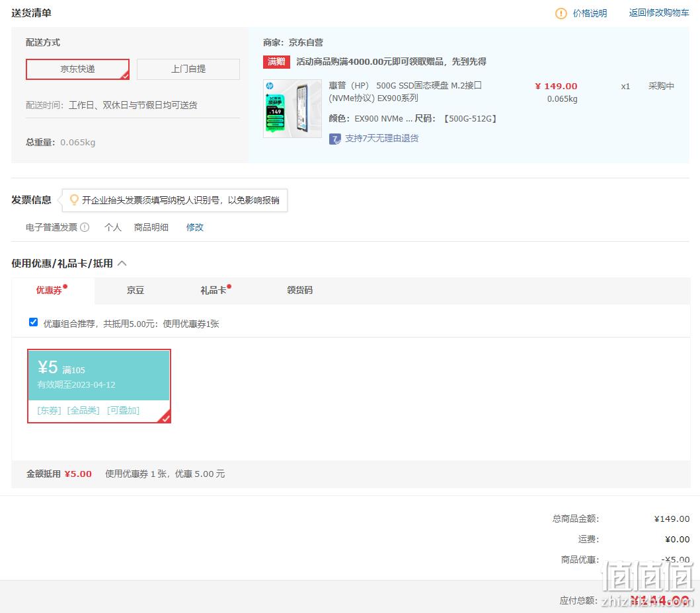
Task: Click the 运费 ¥0.00 value
Action: (678, 540)
